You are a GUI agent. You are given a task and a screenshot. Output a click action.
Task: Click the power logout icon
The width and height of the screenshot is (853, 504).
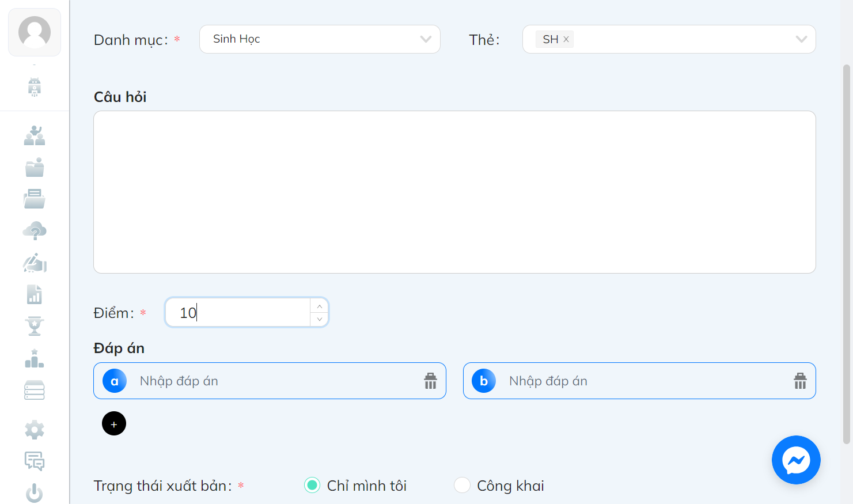coord(35,493)
